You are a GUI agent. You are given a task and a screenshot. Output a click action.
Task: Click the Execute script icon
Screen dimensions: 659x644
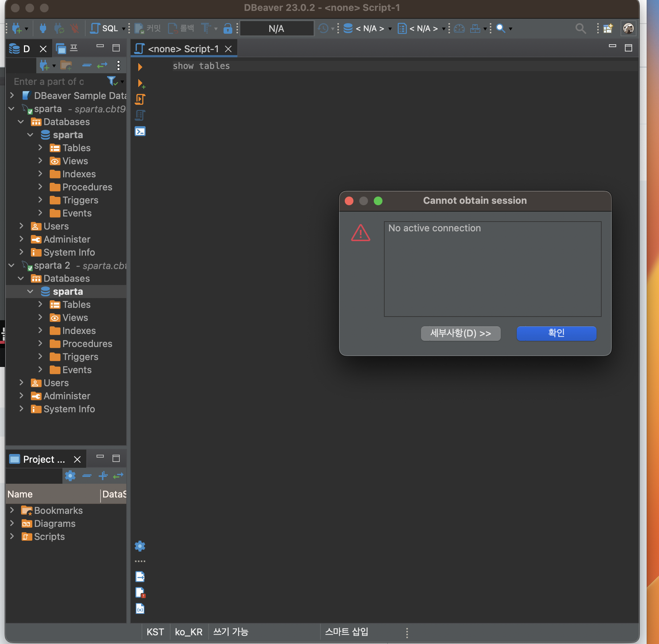tap(140, 99)
